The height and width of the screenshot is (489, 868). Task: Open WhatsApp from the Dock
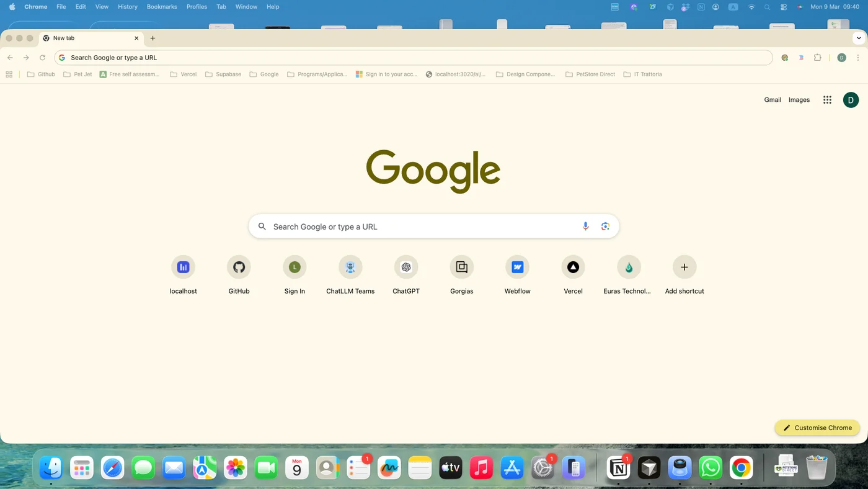[711, 467]
